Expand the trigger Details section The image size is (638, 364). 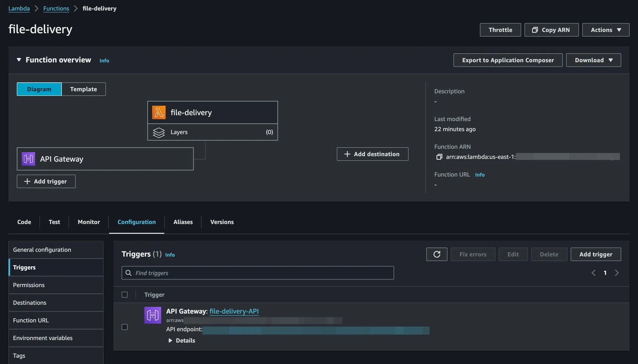182,340
